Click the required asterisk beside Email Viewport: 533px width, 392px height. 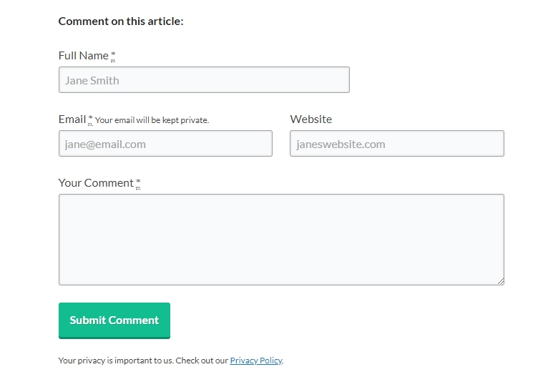(x=90, y=119)
